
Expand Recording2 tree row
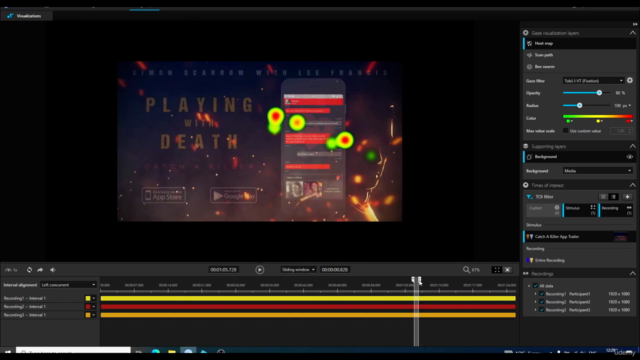point(536,302)
